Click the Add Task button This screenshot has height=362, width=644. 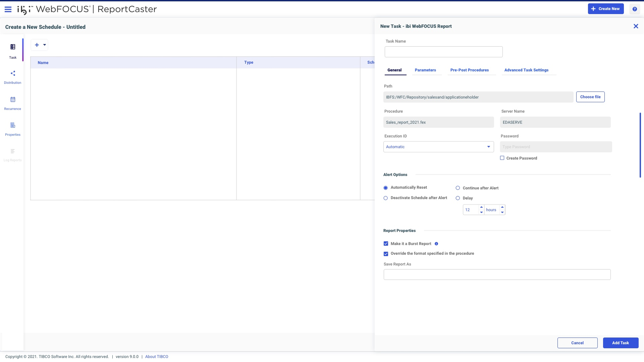pyautogui.click(x=621, y=343)
